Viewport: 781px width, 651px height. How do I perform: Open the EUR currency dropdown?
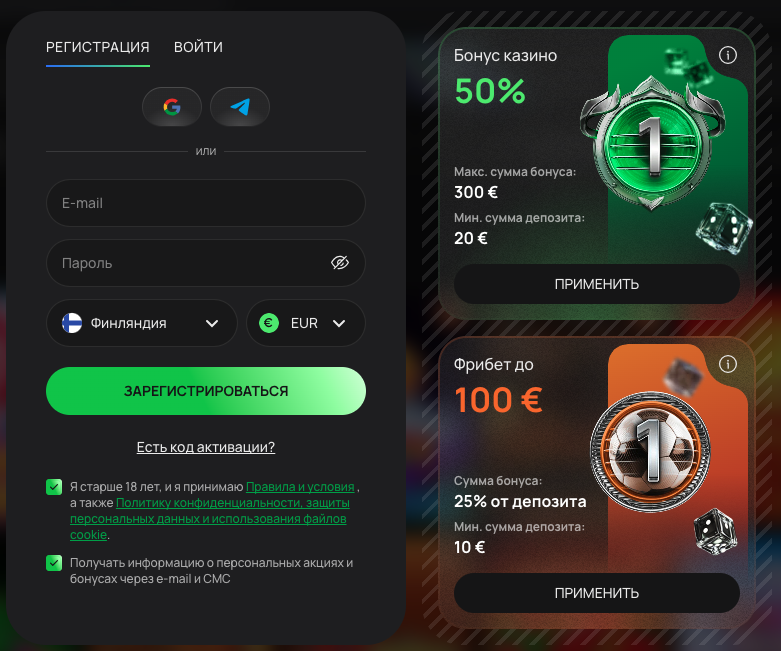click(x=306, y=323)
